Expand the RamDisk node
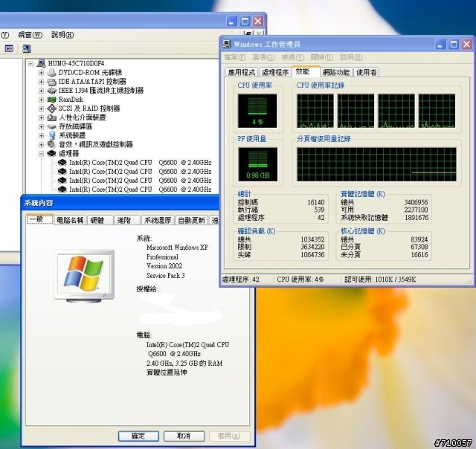Viewport: 476px width, 449px height. (42, 100)
